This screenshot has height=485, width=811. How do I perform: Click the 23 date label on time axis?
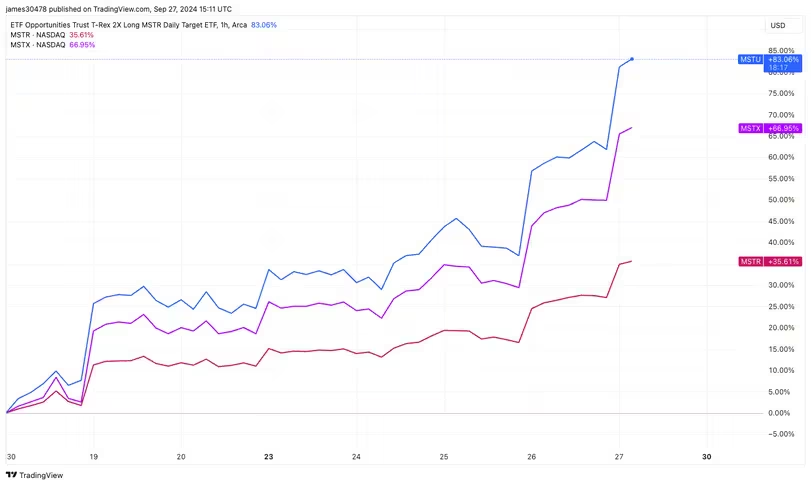click(x=269, y=456)
